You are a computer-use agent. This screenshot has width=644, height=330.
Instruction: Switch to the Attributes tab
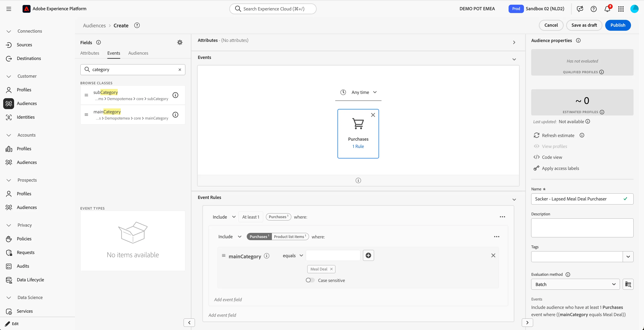(x=90, y=53)
